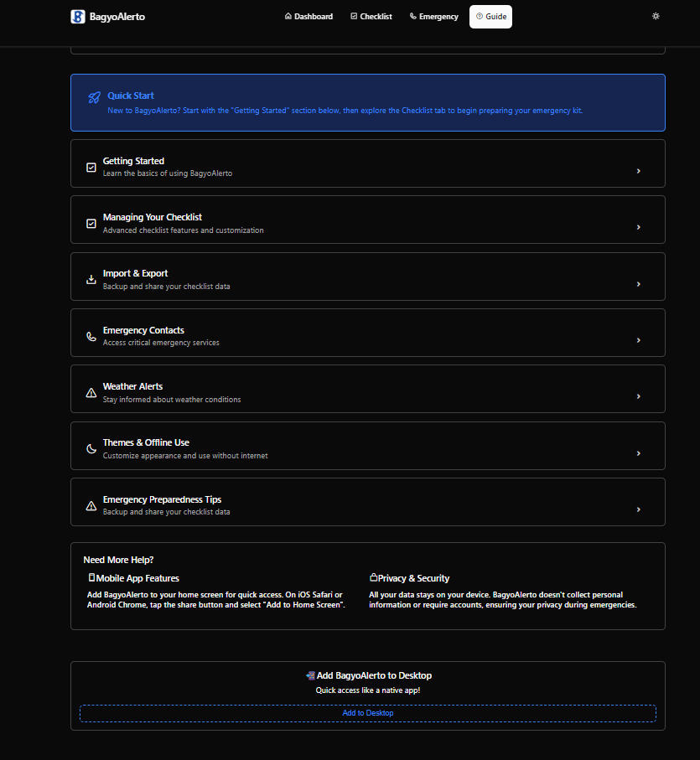Select the Guide tab
Image resolution: width=700 pixels, height=760 pixels.
coord(490,17)
